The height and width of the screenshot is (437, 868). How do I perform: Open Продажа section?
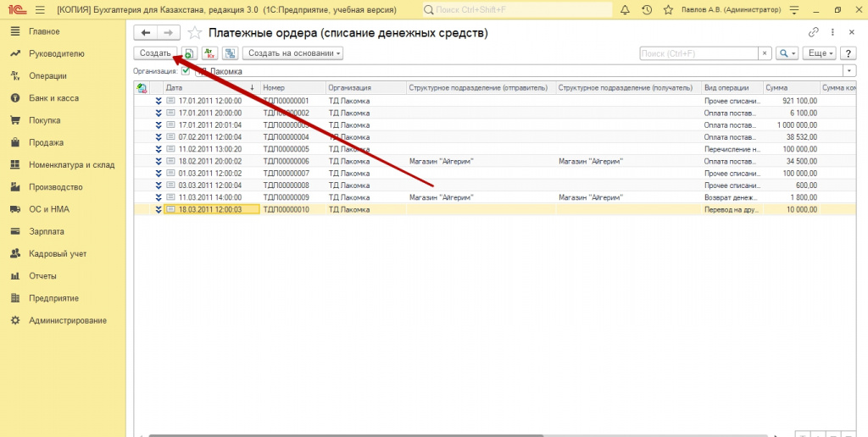coord(46,142)
